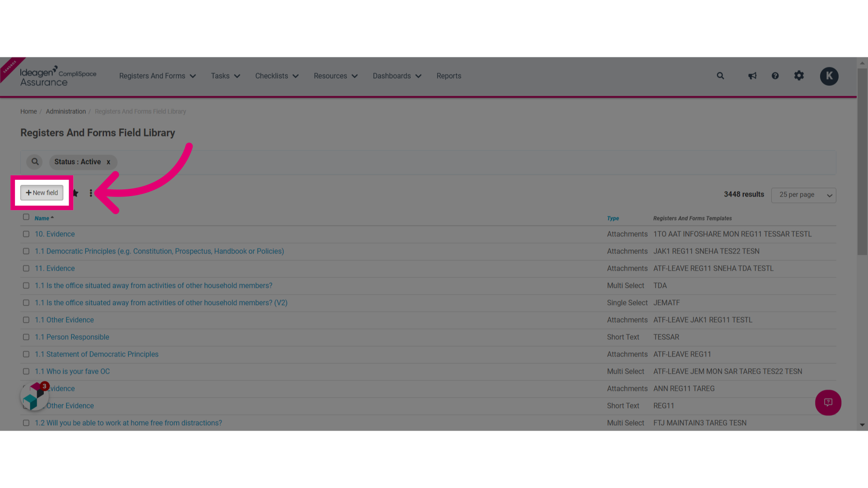Image resolution: width=868 pixels, height=488 pixels.
Task: Open the cube guide launcher widget
Action: click(x=35, y=396)
